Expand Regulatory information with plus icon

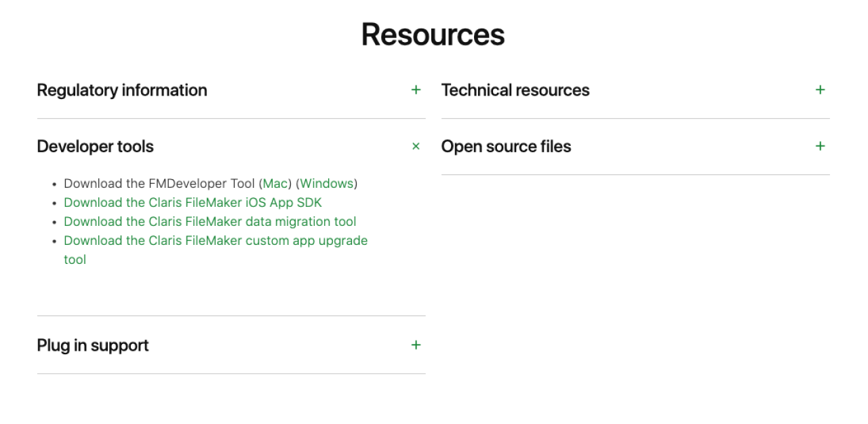pyautogui.click(x=416, y=90)
